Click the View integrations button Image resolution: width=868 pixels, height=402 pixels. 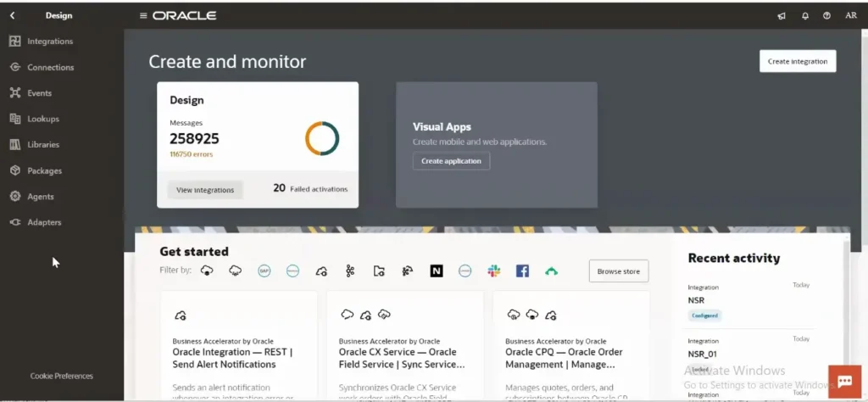coord(205,190)
